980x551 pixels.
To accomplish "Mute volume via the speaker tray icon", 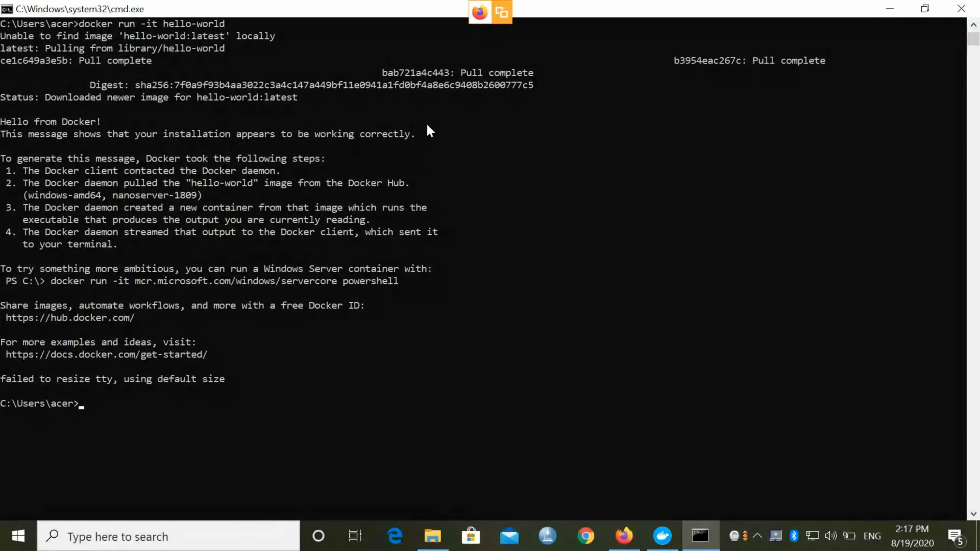I will [831, 536].
